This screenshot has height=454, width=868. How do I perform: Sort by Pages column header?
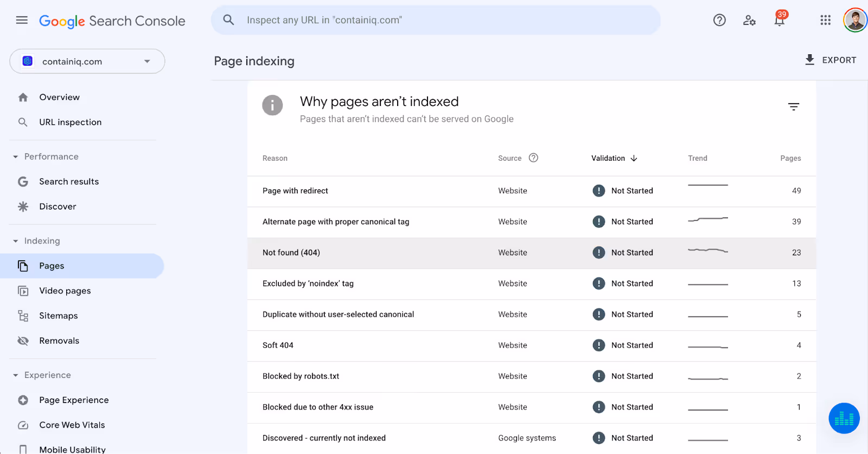(790, 158)
